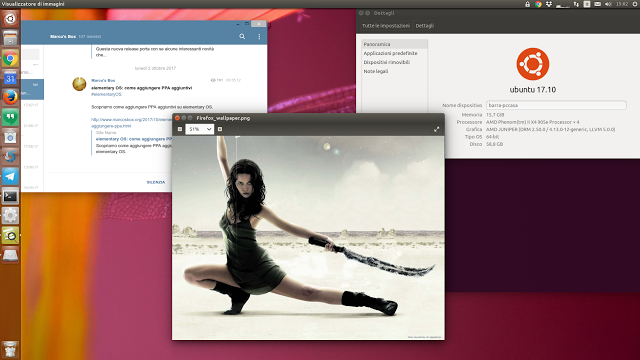The image size is (640, 360).
Task: Select Dispositivi rimovibili in the sidebar
Action: [387, 62]
